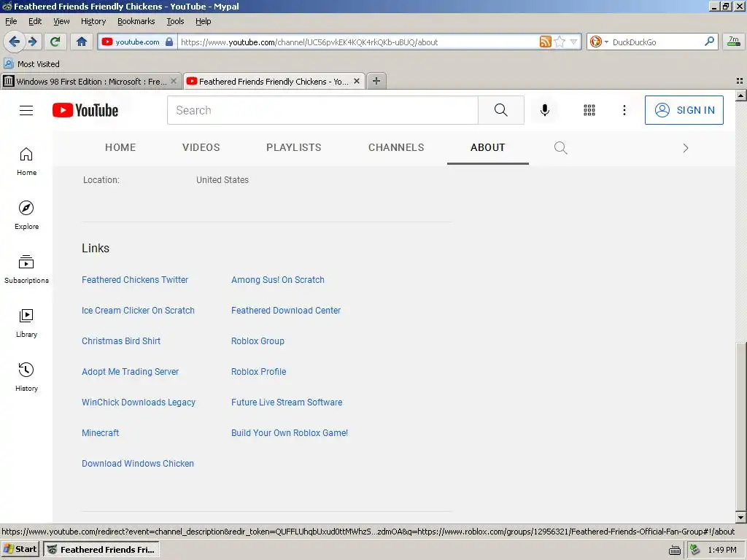747x560 pixels.
Task: Click the DuckDuckGo search go magnifier
Action: (x=709, y=42)
